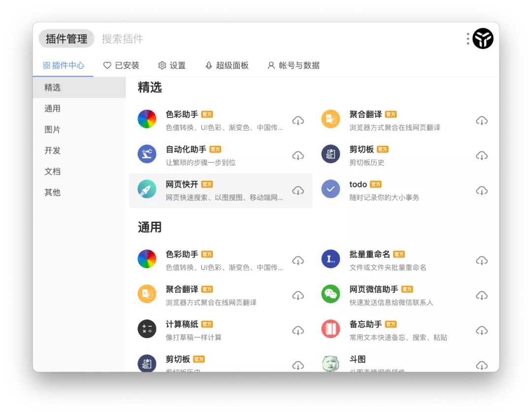Click 网页快开 rocket icon
Screen dimensions: 532x415
[x=147, y=189]
